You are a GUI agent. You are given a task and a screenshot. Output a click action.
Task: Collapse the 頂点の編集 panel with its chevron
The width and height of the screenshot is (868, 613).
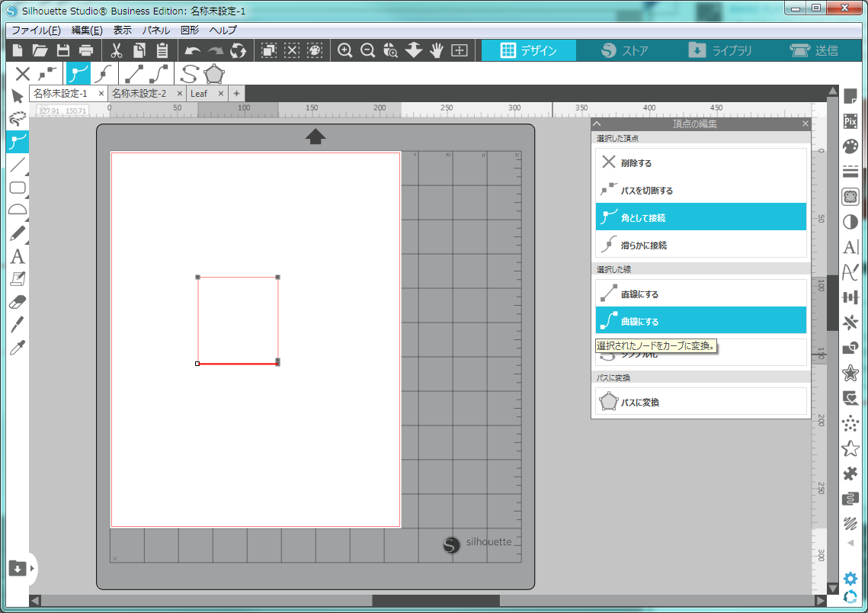tap(597, 124)
